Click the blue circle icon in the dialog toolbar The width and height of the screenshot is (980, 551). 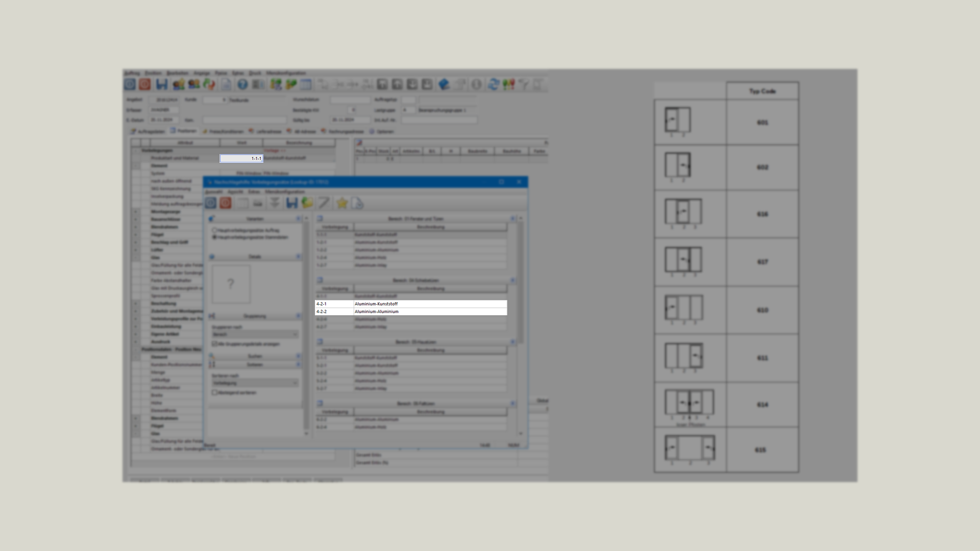tap(211, 203)
